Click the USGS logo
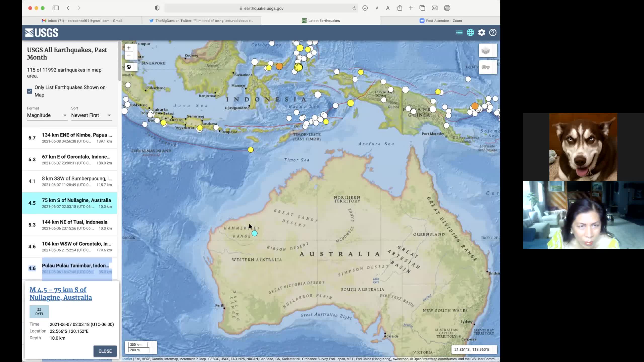The height and width of the screenshot is (362, 644). [x=42, y=33]
